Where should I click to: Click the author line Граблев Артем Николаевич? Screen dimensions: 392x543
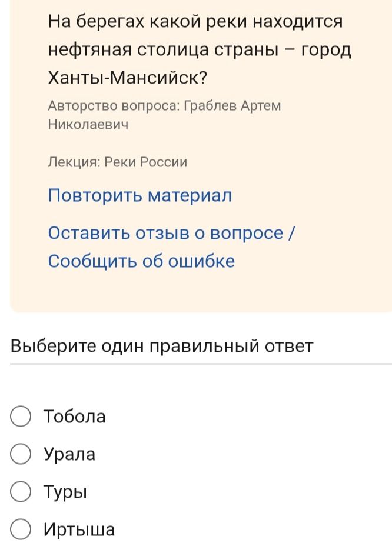(164, 115)
